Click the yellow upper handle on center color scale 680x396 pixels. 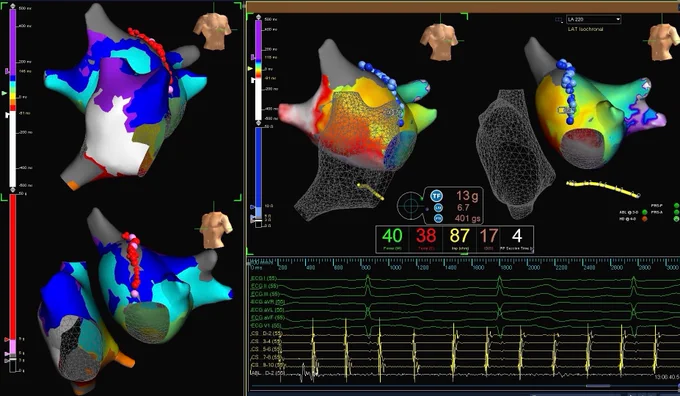[x=250, y=69]
